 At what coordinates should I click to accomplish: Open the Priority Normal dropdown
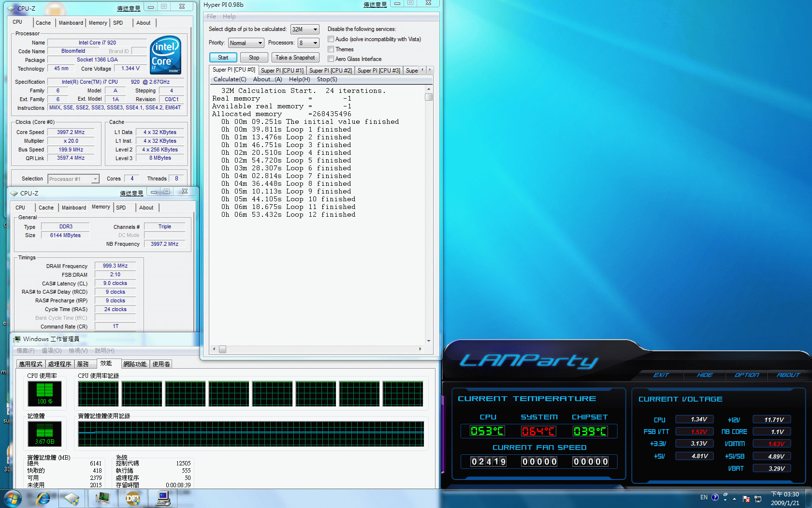[x=246, y=43]
